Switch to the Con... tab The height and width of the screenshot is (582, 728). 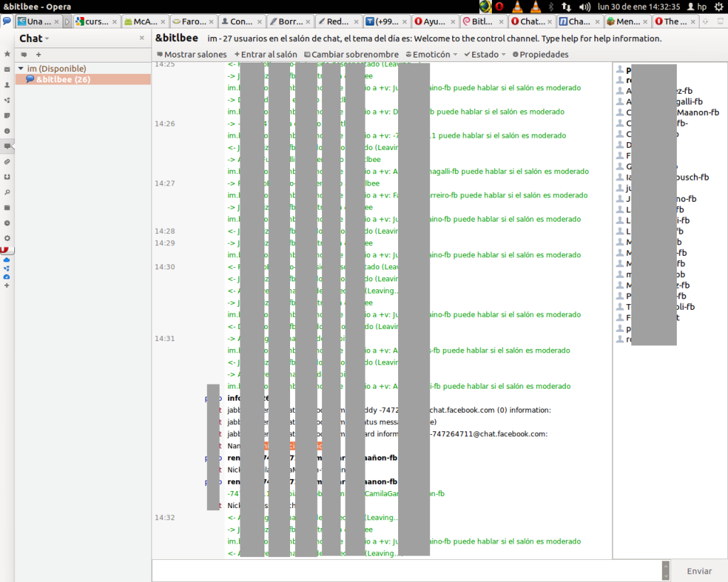coord(242,21)
